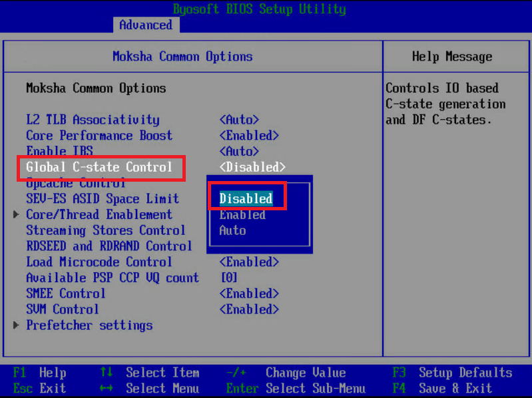Click the left-right Select Menu arrows
Screen dimensions: 532x398
pos(106,388)
